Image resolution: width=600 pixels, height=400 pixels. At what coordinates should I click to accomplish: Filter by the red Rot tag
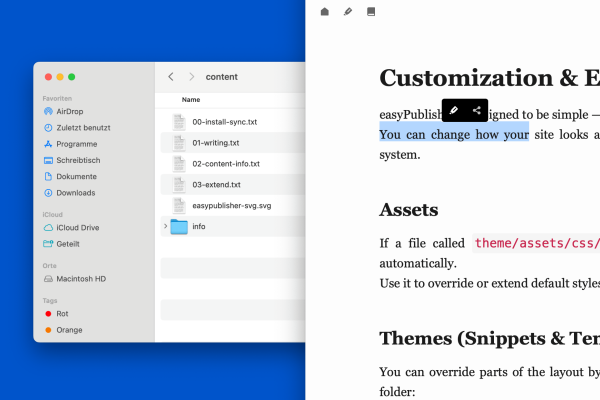click(63, 313)
